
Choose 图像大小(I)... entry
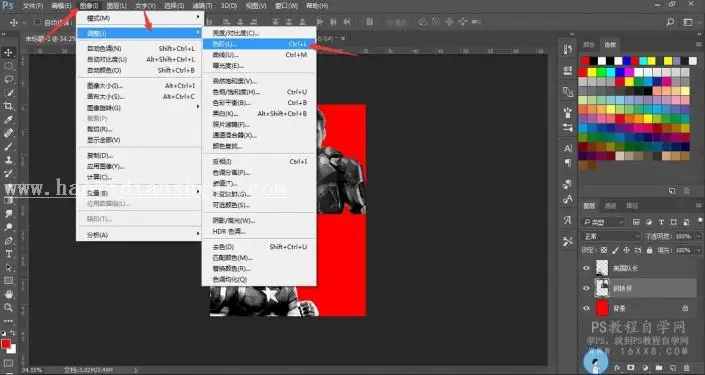(139, 85)
